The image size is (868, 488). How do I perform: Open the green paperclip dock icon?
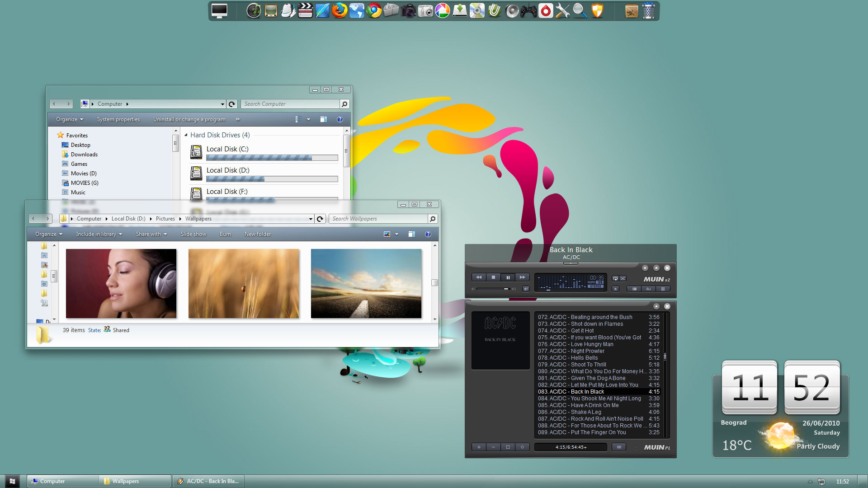point(494,10)
